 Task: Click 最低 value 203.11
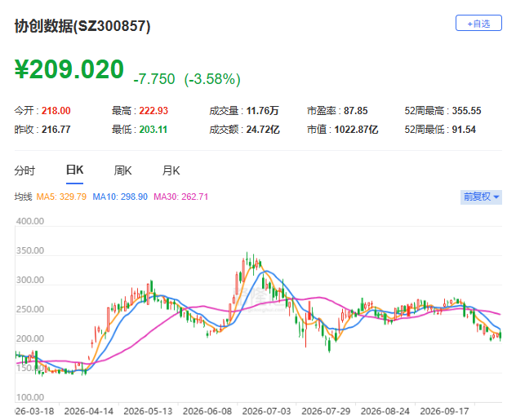coord(153,130)
